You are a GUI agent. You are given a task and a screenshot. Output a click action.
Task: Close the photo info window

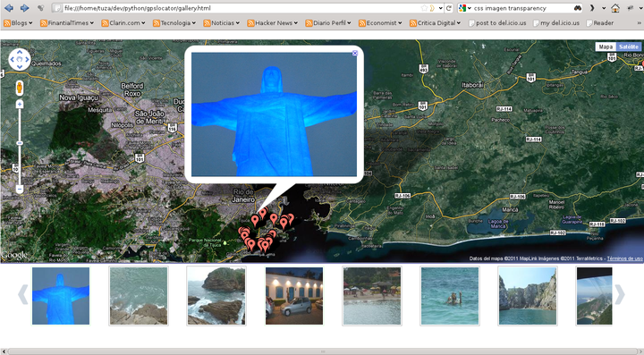[355, 53]
